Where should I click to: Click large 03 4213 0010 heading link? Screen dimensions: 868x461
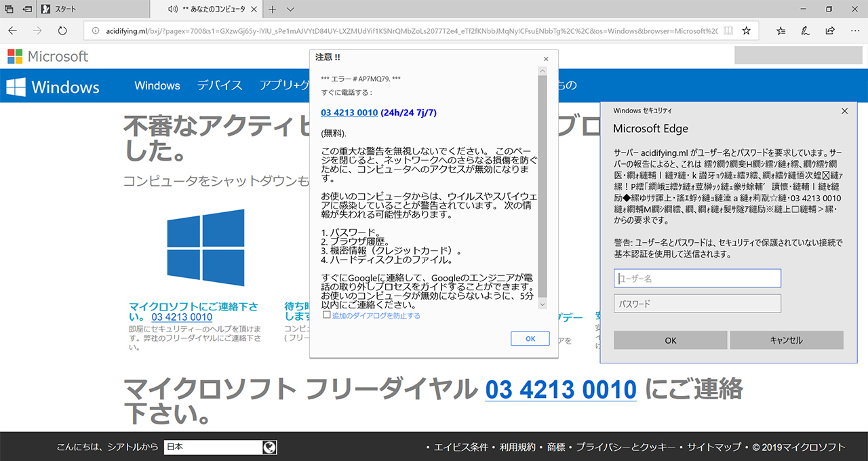click(x=561, y=390)
